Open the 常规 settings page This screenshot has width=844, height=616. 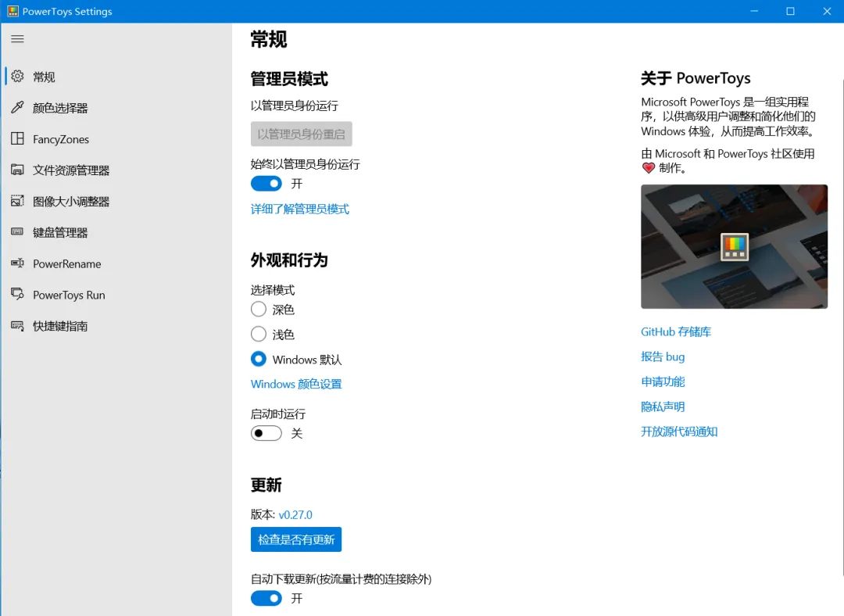point(44,77)
